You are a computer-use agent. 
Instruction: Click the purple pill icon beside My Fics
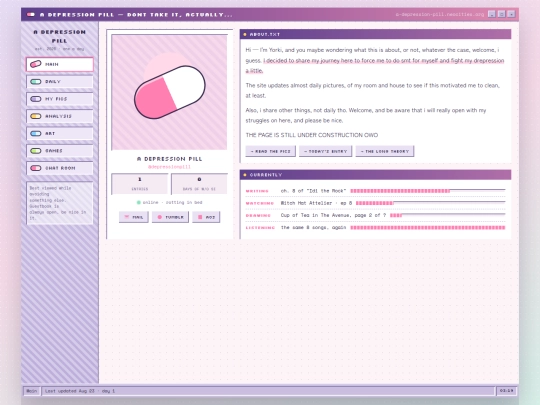click(35, 99)
